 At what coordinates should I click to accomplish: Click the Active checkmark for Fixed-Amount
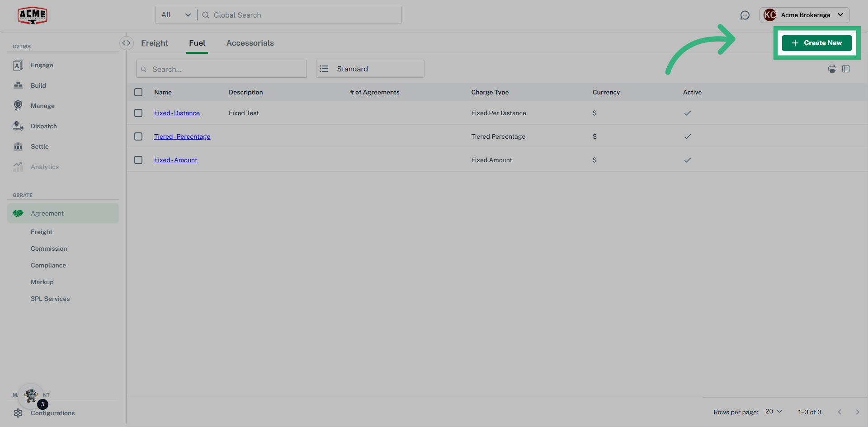pos(688,160)
